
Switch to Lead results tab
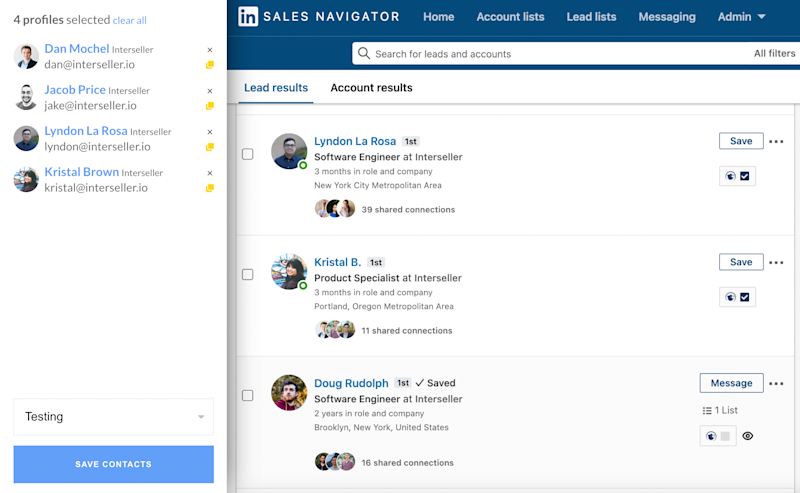tap(276, 88)
